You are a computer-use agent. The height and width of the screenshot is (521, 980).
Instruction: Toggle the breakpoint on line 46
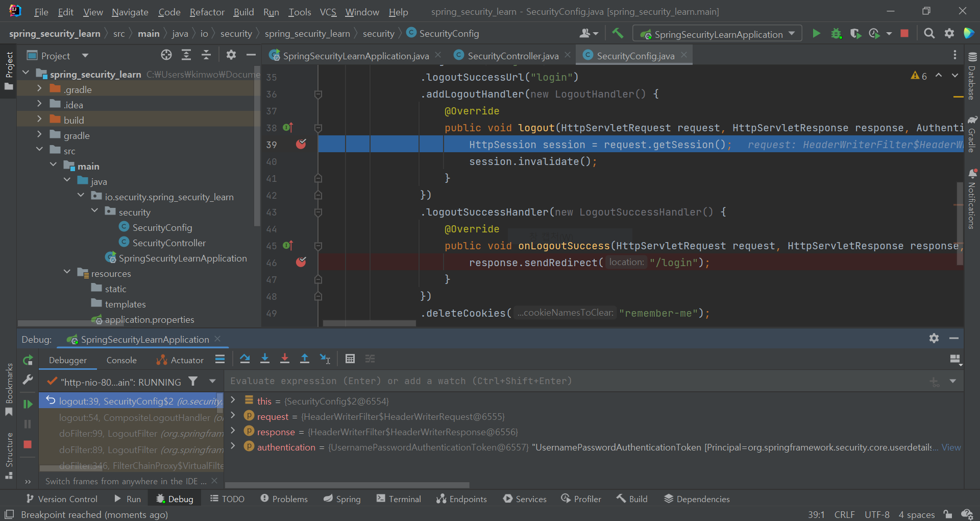coord(301,263)
